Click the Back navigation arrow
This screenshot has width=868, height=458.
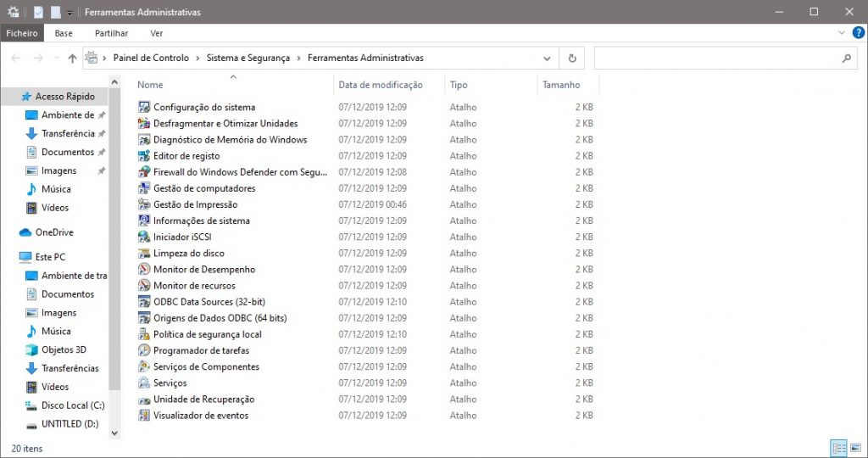(15, 59)
